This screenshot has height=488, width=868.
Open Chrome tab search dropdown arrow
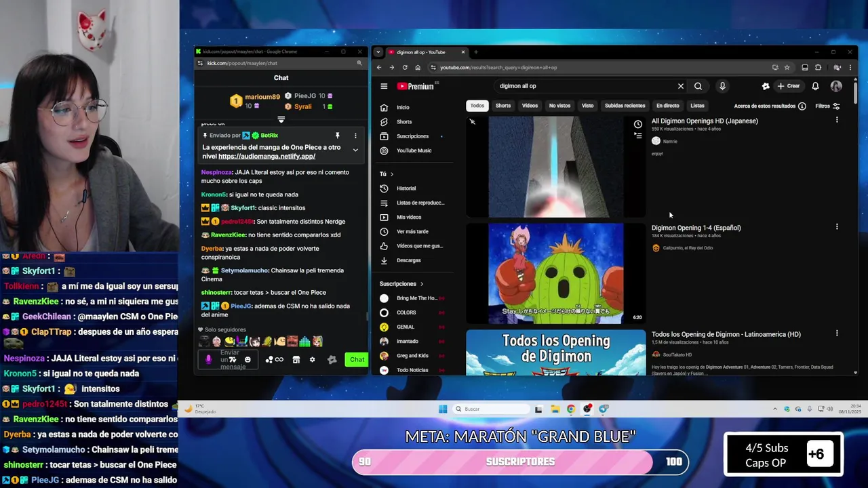click(x=378, y=52)
